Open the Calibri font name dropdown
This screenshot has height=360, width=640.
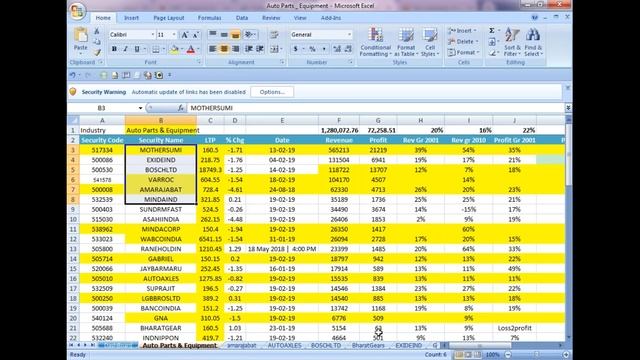tap(153, 35)
